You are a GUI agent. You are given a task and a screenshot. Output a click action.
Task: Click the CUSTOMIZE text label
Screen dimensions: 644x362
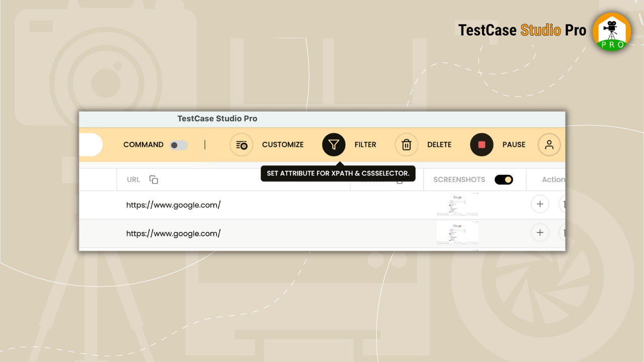283,145
